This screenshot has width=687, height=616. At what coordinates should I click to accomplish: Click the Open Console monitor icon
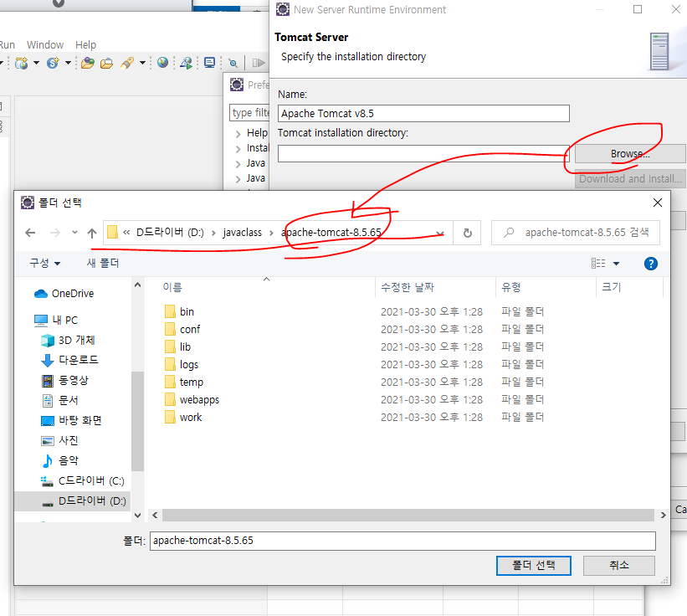click(210, 63)
